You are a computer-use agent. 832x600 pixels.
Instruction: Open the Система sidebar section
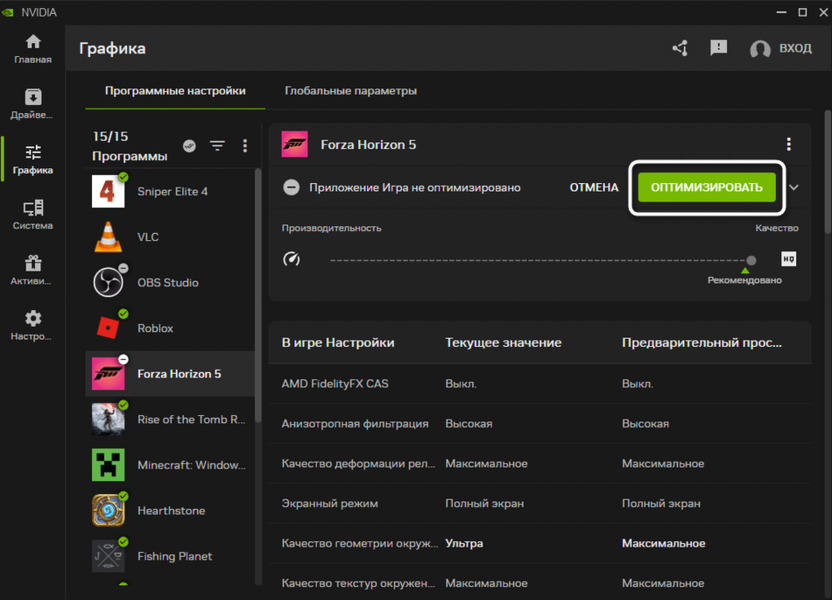[x=33, y=215]
